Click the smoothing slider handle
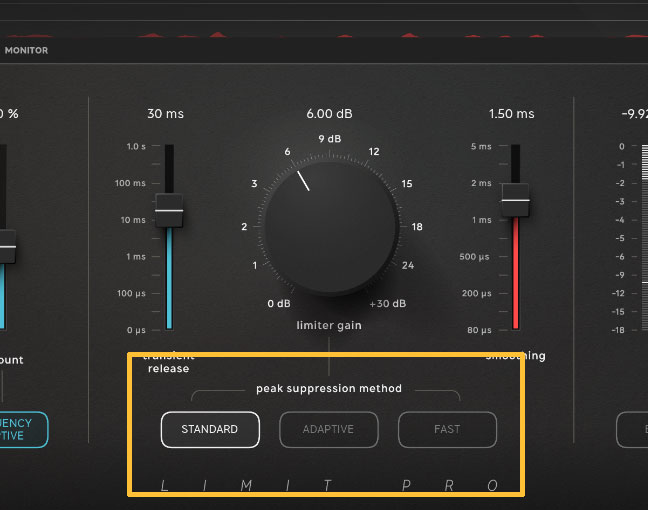This screenshot has height=510, width=648. (x=515, y=200)
